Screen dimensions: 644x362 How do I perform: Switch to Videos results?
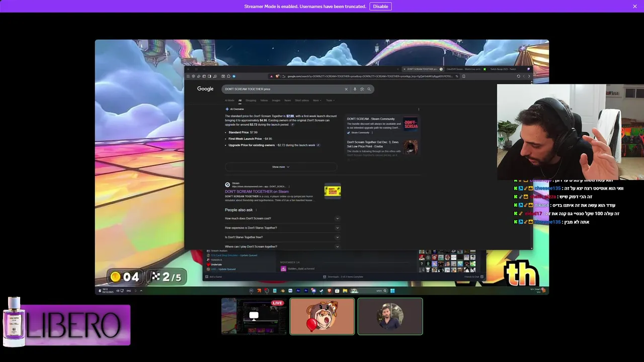pyautogui.click(x=264, y=101)
